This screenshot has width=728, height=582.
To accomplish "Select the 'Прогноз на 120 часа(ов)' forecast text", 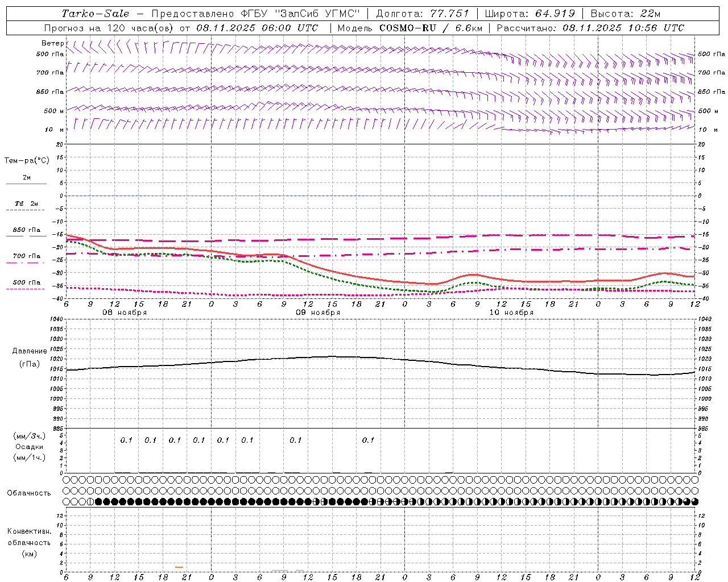I will [x=110, y=28].
